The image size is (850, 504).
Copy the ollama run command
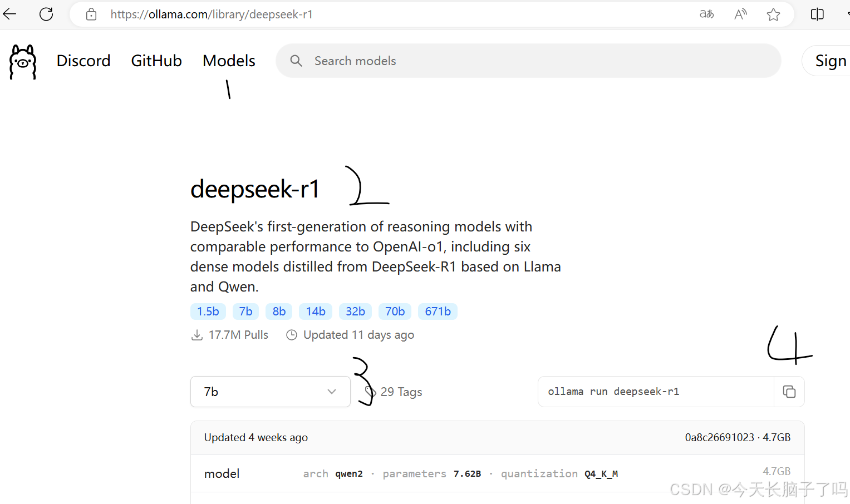point(789,392)
